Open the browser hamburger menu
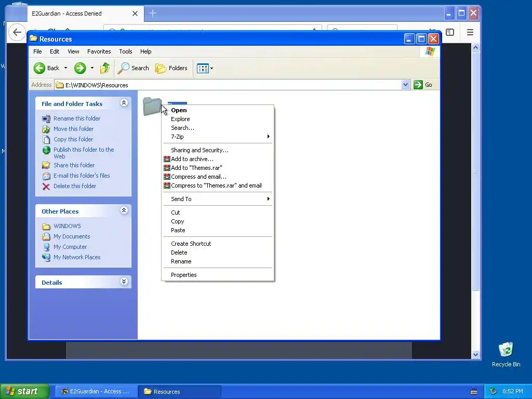The height and width of the screenshot is (399, 532). point(470,32)
